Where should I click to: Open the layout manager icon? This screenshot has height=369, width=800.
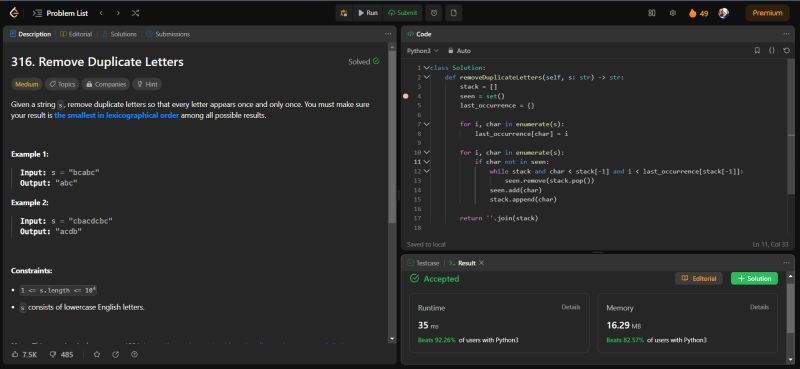click(x=652, y=13)
